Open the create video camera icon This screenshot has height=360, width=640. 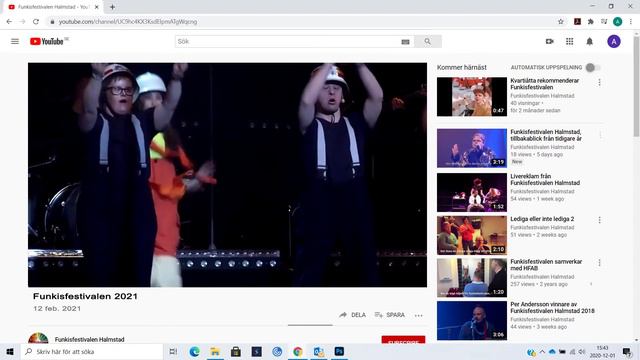(549, 41)
